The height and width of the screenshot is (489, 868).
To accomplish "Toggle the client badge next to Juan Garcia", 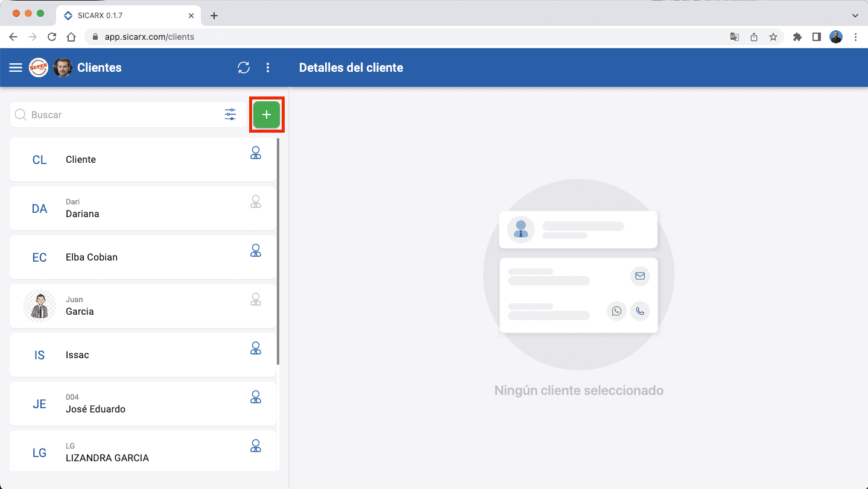I will pyautogui.click(x=255, y=299).
